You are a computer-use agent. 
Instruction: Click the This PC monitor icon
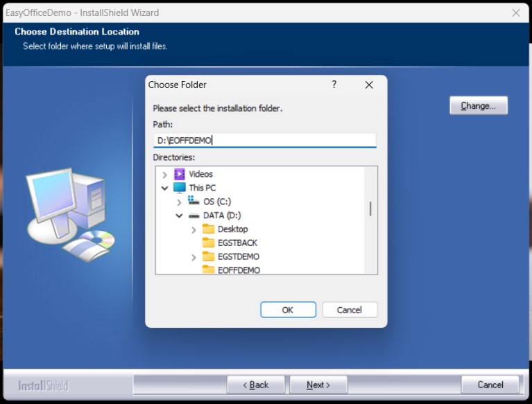tap(180, 188)
